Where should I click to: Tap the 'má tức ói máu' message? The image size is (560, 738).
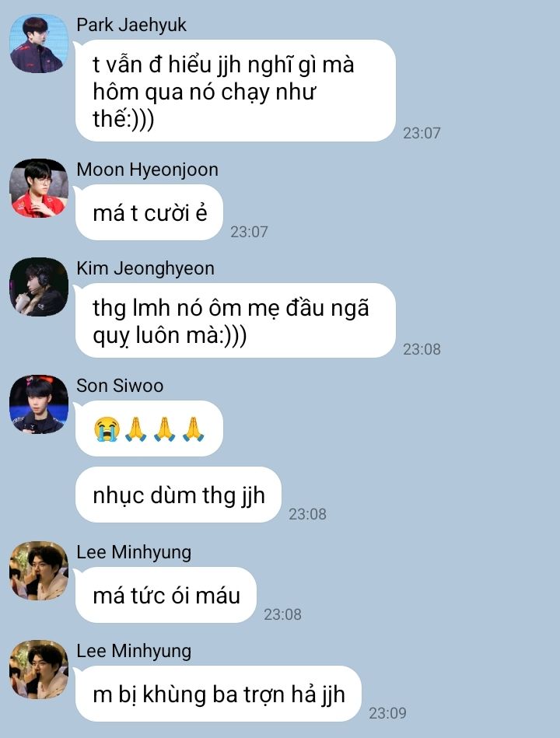pos(166,595)
